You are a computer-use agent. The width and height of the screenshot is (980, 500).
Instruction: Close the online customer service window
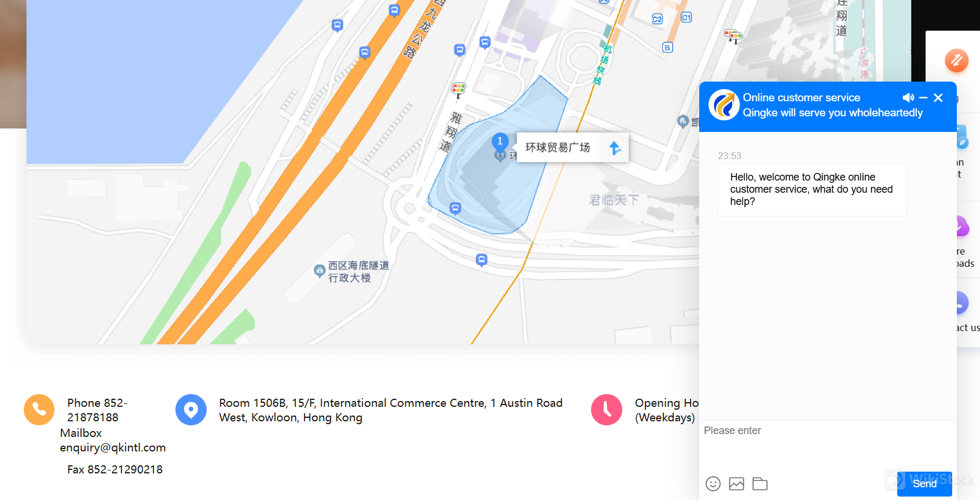pyautogui.click(x=938, y=98)
